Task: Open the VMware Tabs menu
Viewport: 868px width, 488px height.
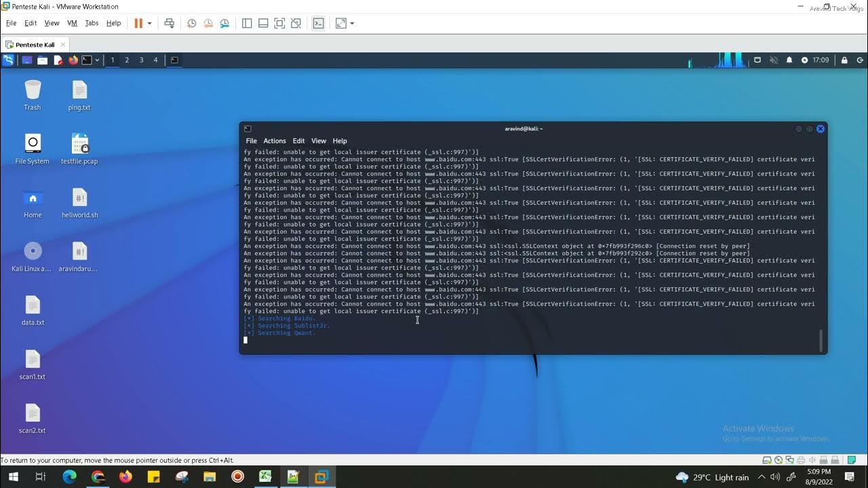Action: tap(92, 23)
